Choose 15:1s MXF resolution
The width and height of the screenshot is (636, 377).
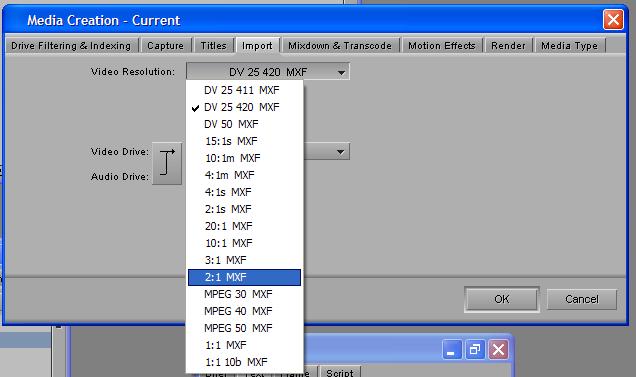244,141
